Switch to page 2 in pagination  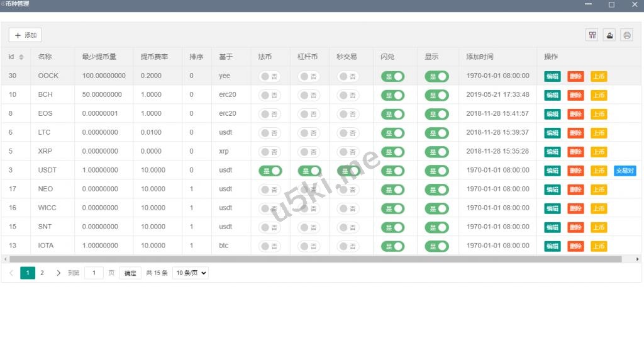tap(42, 273)
